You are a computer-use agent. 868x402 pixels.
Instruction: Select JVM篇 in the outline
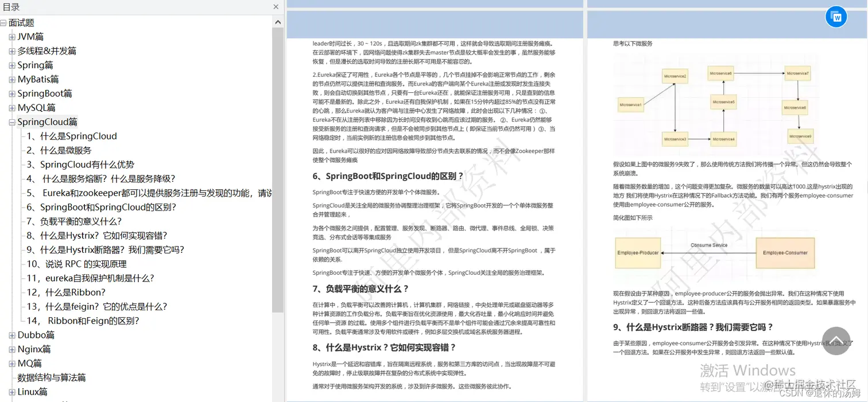(30, 37)
